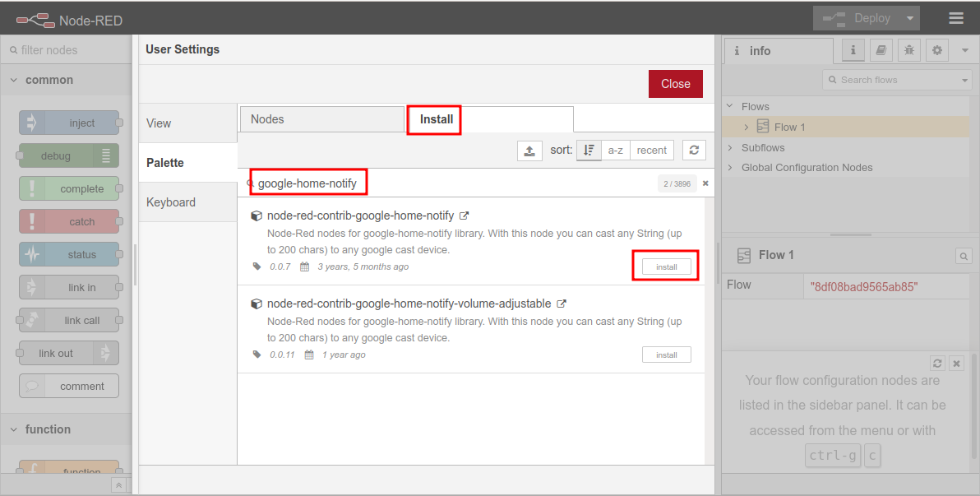Click the upload module icon button
Viewport: 980px width, 496px height.
point(529,151)
